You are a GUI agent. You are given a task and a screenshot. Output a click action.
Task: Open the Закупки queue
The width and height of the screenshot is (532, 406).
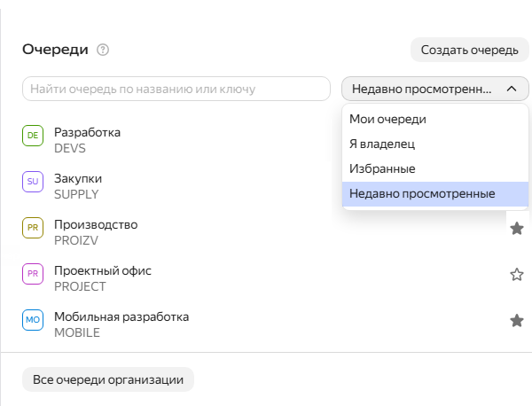click(78, 178)
